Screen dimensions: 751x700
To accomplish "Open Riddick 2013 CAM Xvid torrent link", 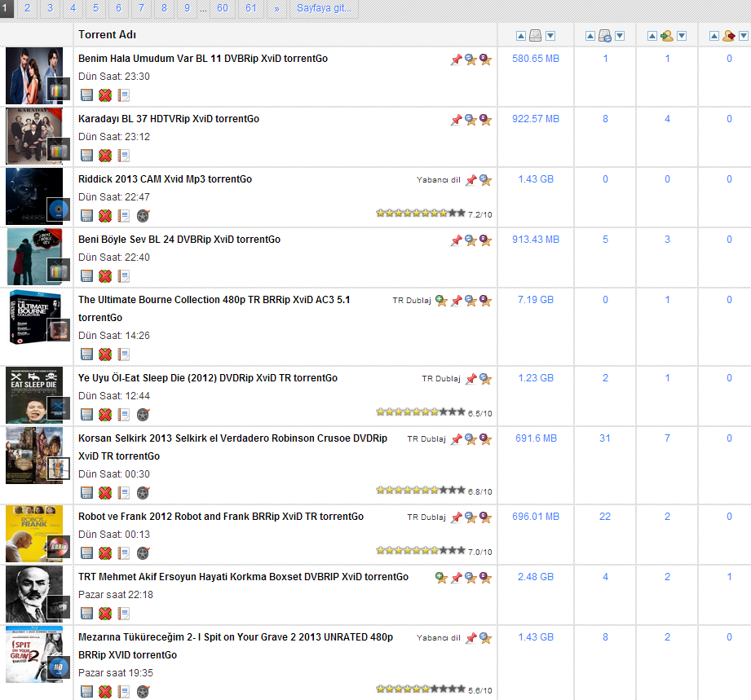I will 166,179.
